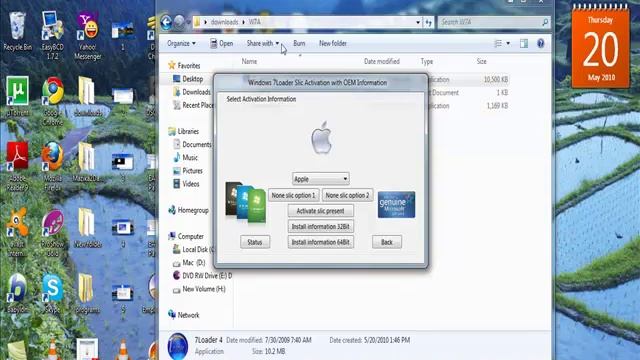Open Mozilla Firefox desktop shortcut
This screenshot has height=360, width=640.
click(53, 166)
